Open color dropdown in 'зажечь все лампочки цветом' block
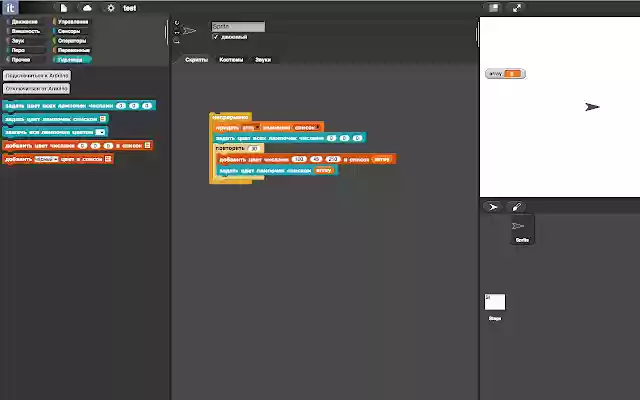Image resolution: width=640 pixels, height=400 pixels. tap(101, 131)
